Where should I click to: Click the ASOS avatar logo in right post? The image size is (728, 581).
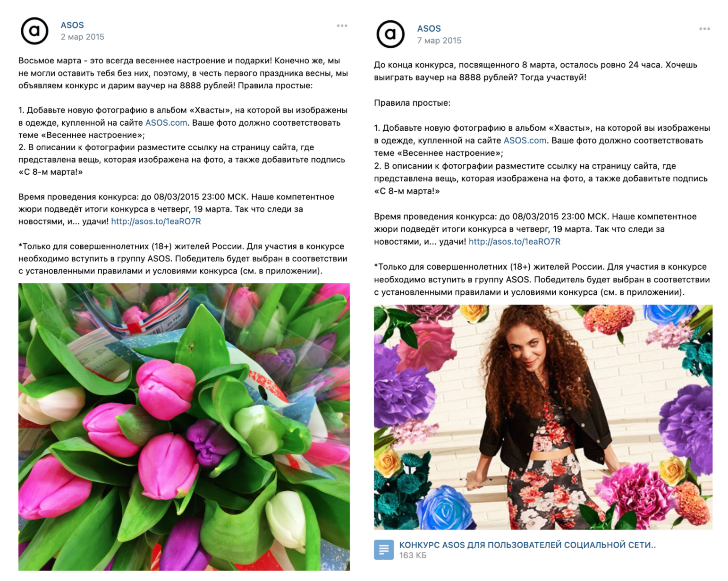390,34
